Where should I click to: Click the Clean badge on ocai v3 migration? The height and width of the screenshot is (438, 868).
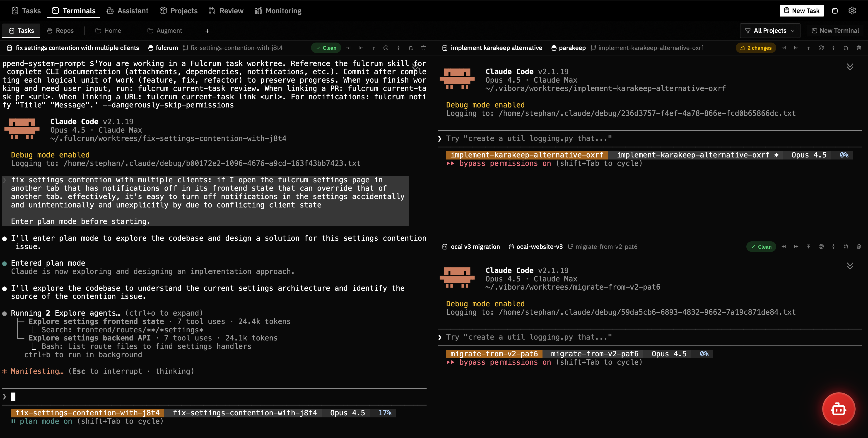(x=761, y=246)
